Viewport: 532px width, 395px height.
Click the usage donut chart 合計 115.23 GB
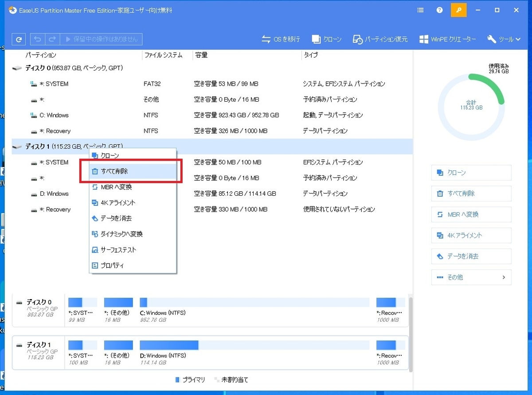coord(471,107)
